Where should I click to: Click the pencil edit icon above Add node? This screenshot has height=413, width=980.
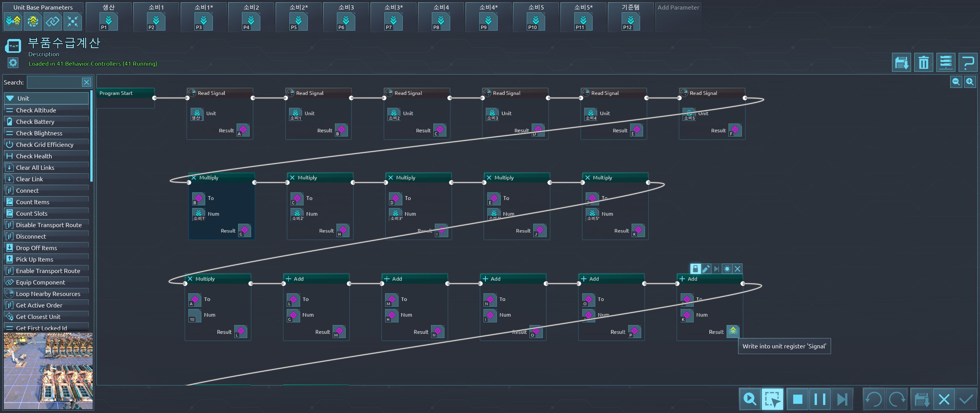(x=706, y=269)
